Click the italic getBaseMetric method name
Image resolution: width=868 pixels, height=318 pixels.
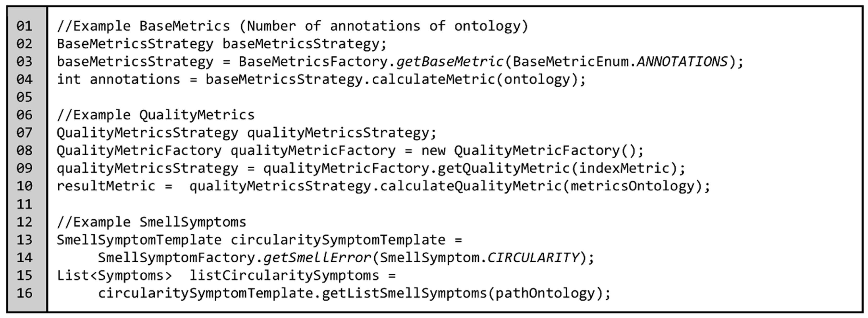(449, 62)
